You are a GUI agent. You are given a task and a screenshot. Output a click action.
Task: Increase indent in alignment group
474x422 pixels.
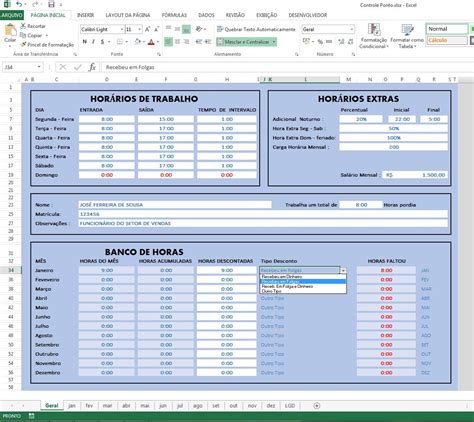(208, 42)
